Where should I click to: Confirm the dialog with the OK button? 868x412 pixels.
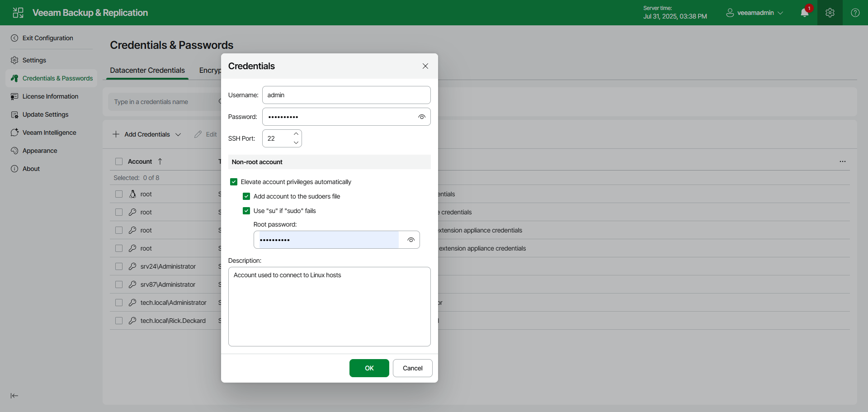(x=369, y=368)
